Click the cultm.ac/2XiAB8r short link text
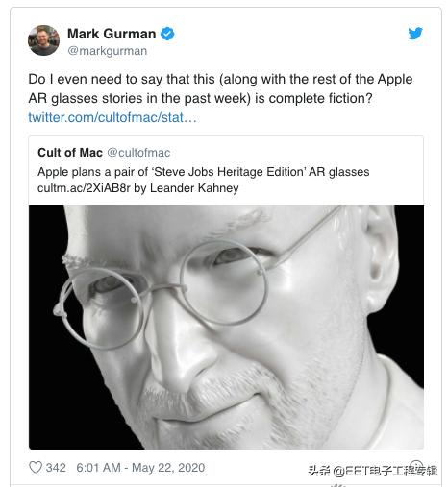 [x=84, y=188]
